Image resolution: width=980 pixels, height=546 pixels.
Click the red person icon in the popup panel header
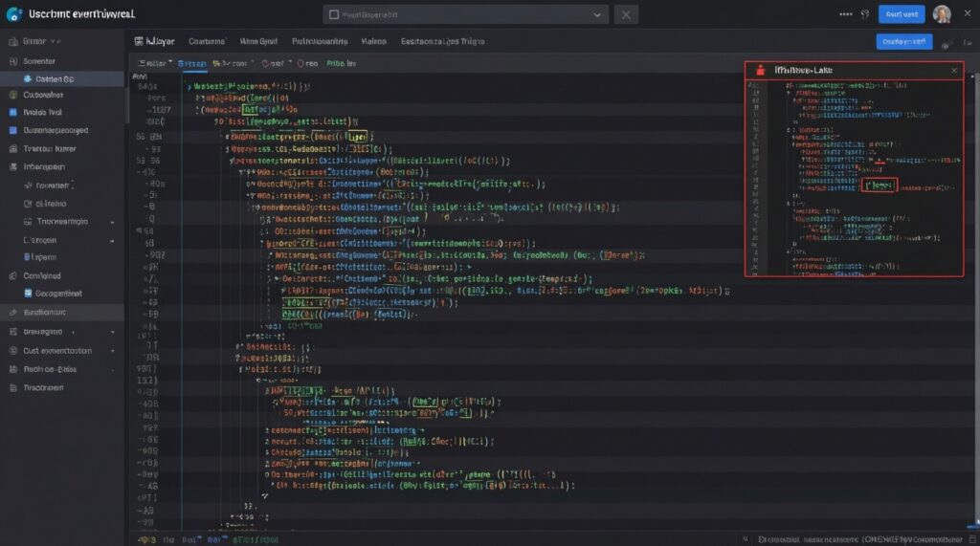[x=760, y=70]
